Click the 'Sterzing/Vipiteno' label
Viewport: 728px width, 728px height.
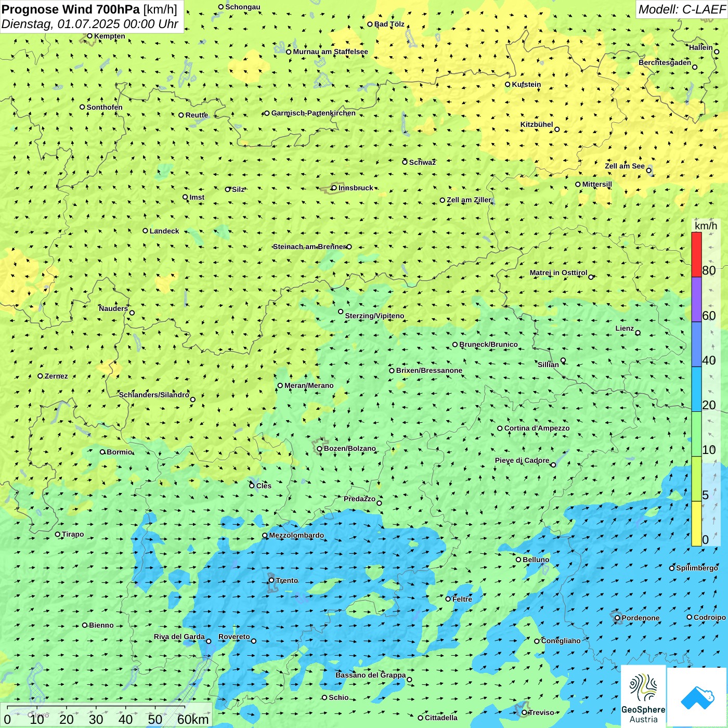click(374, 316)
